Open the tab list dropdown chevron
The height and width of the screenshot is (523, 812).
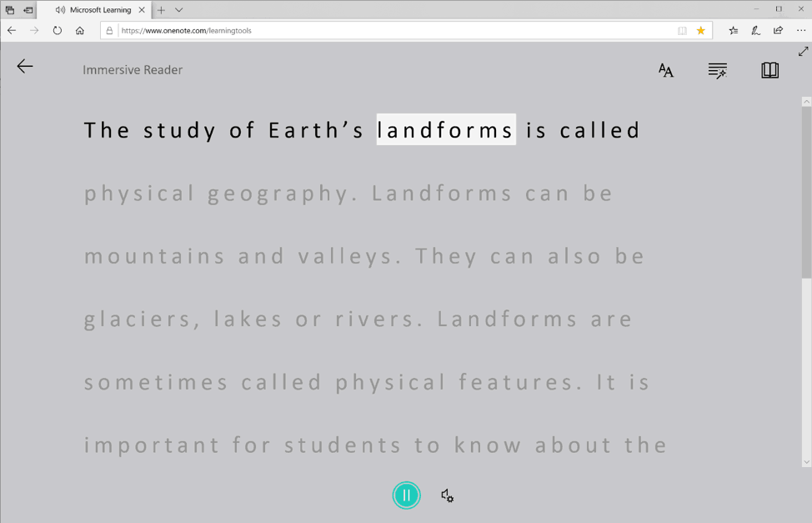pos(179,10)
